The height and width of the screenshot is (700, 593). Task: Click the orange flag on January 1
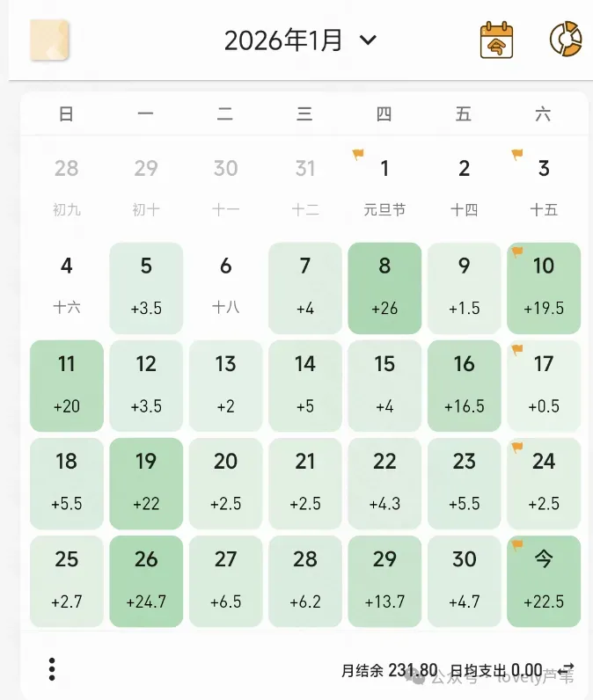[x=358, y=156]
